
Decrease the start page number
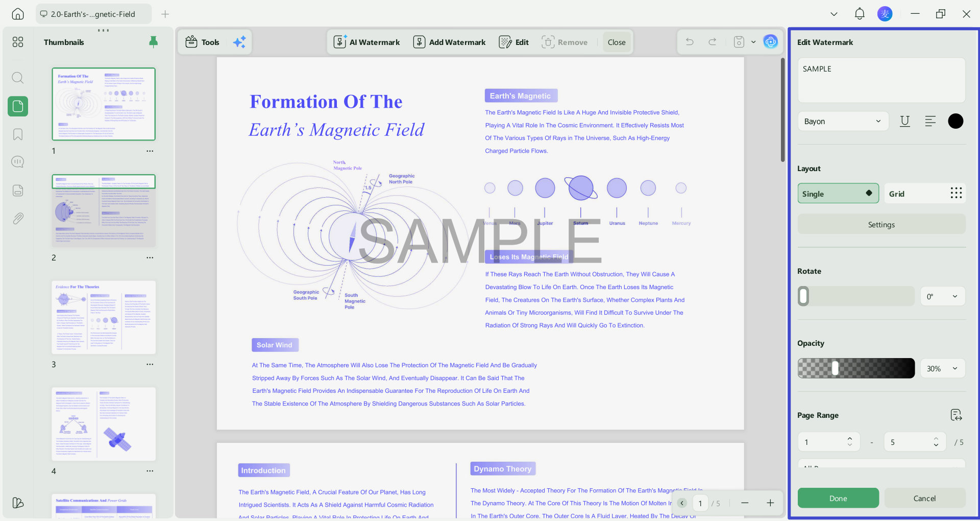[850, 445]
